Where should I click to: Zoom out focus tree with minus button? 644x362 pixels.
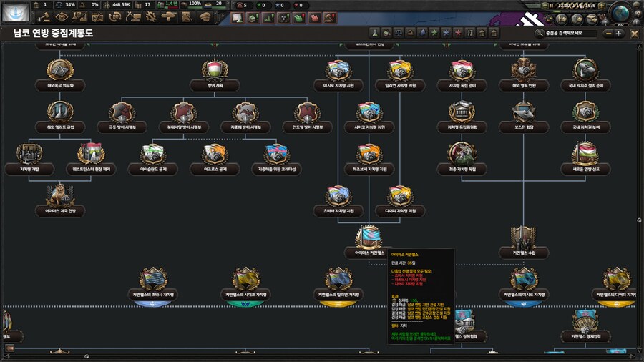pos(608,33)
